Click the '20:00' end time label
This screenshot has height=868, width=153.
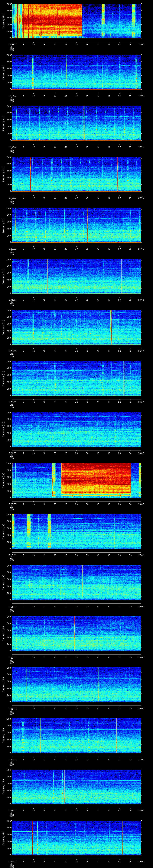click(141, 198)
